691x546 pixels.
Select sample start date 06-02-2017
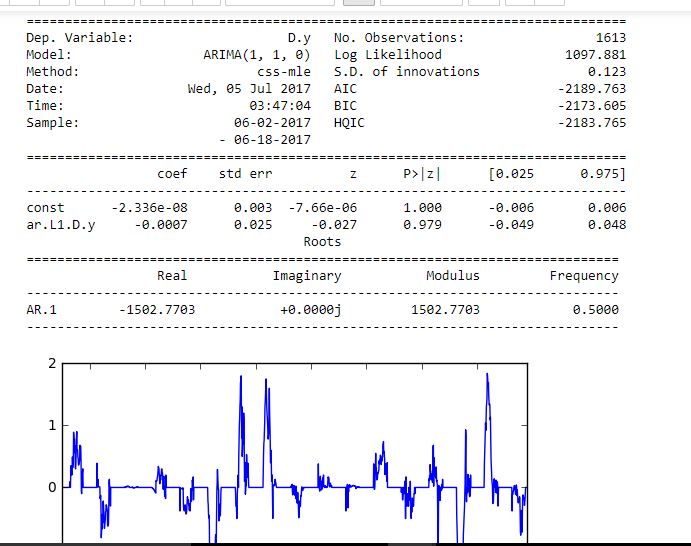[x=272, y=123]
